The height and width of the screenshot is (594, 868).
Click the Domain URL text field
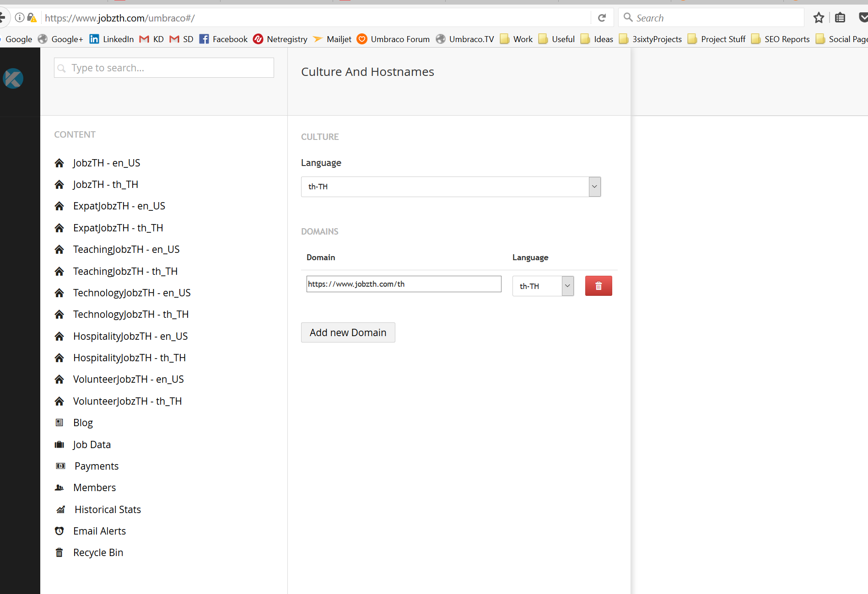pyautogui.click(x=404, y=284)
